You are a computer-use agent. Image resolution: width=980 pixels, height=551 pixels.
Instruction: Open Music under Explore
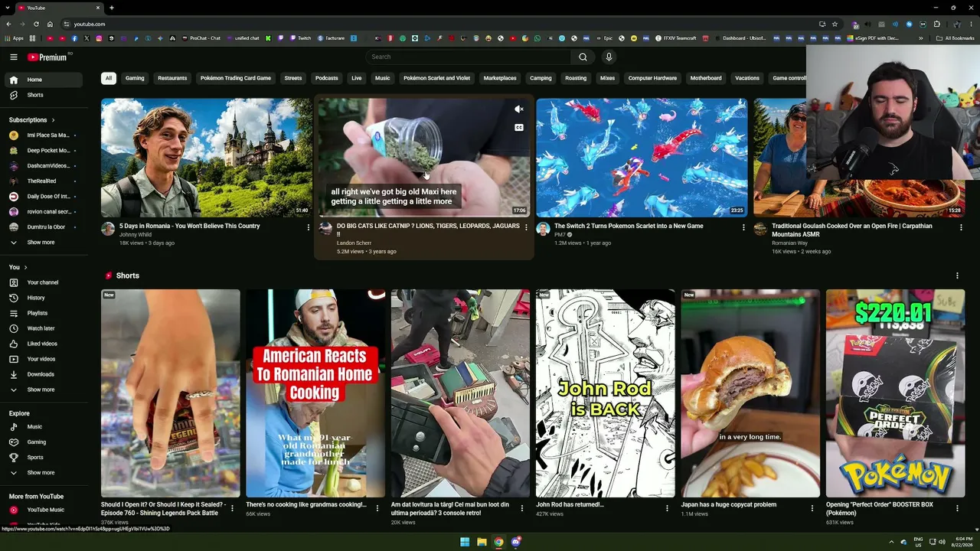(43, 427)
